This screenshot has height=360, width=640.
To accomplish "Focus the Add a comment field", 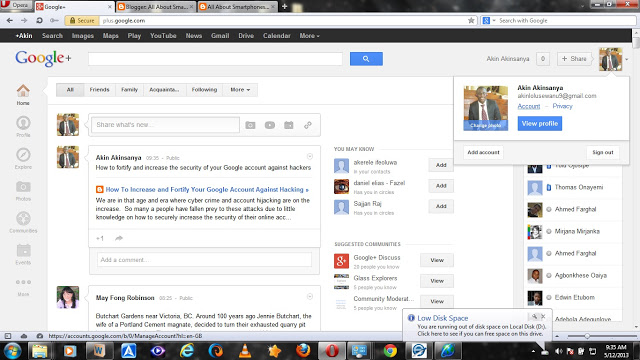I will coord(204,260).
